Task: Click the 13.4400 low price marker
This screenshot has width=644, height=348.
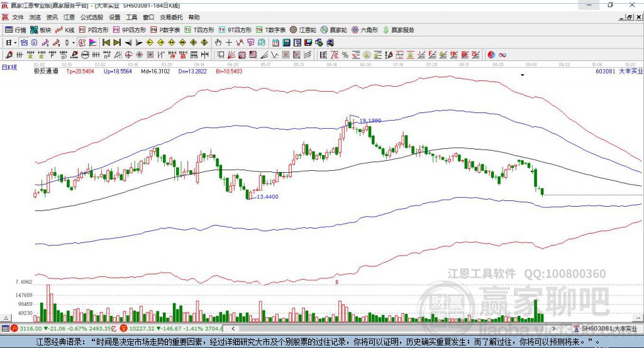Action: pos(267,197)
